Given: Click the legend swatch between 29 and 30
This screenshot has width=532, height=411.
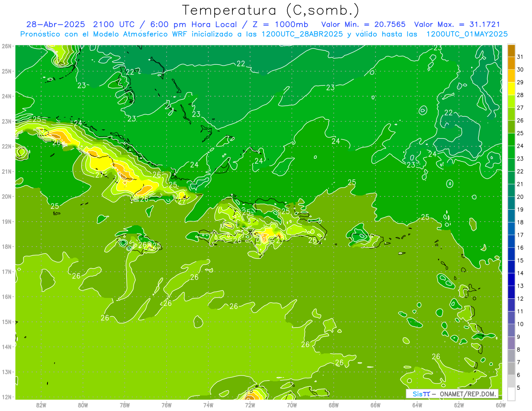Looking at the screenshot, I should [x=511, y=76].
